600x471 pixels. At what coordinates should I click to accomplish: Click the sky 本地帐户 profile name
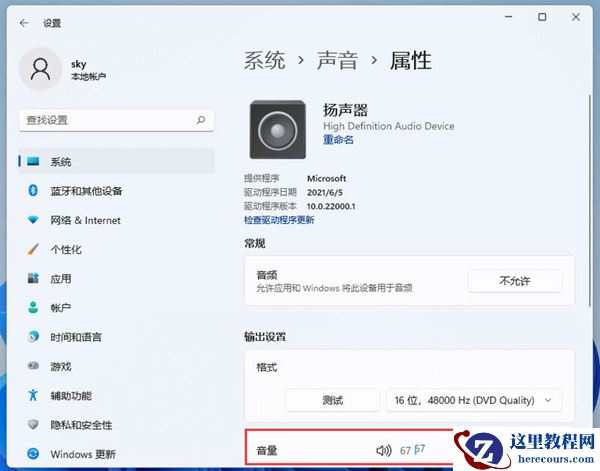88,70
